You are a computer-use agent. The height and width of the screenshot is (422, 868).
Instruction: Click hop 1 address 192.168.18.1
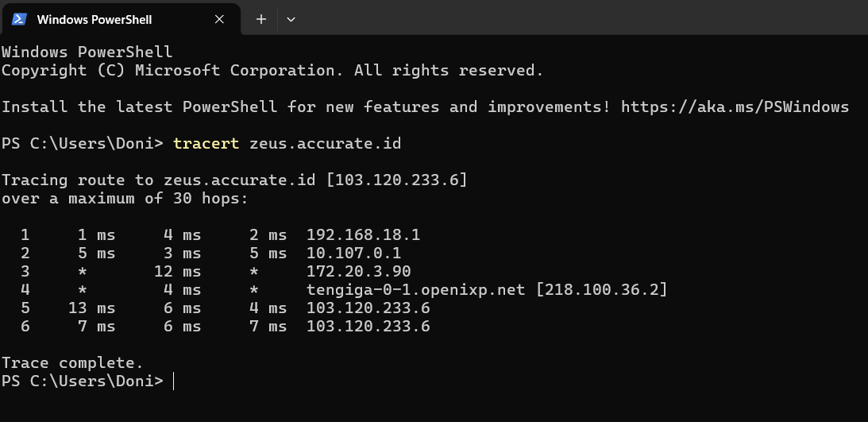tap(363, 235)
